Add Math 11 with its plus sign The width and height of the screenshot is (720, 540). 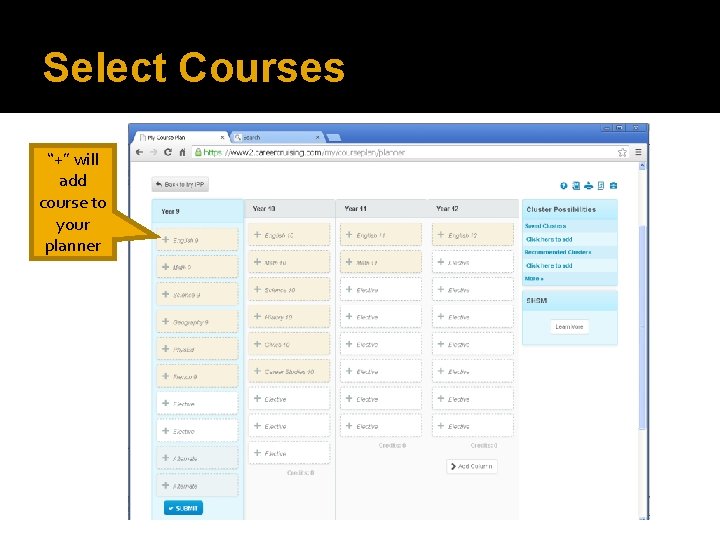click(x=349, y=262)
